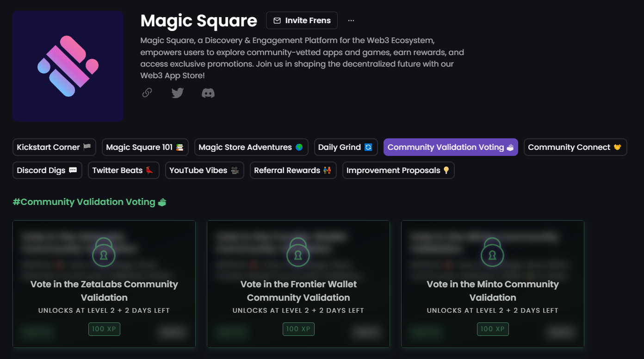The width and height of the screenshot is (644, 359).
Task: Switch to the Community Connect category
Action: click(575, 147)
